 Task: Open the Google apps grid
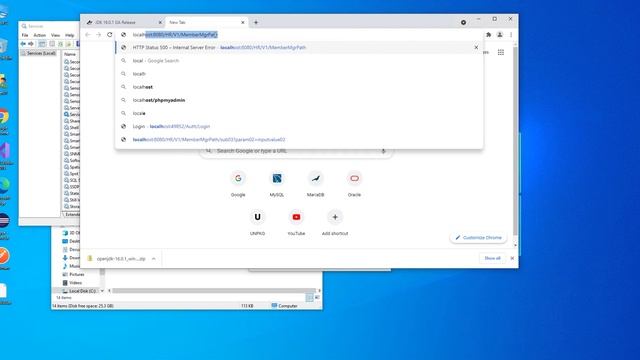pos(501,52)
